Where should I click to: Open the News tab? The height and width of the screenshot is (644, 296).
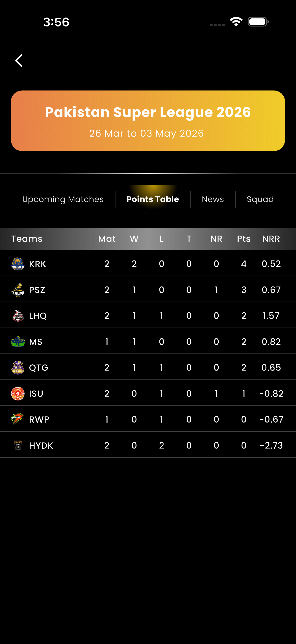tap(213, 199)
